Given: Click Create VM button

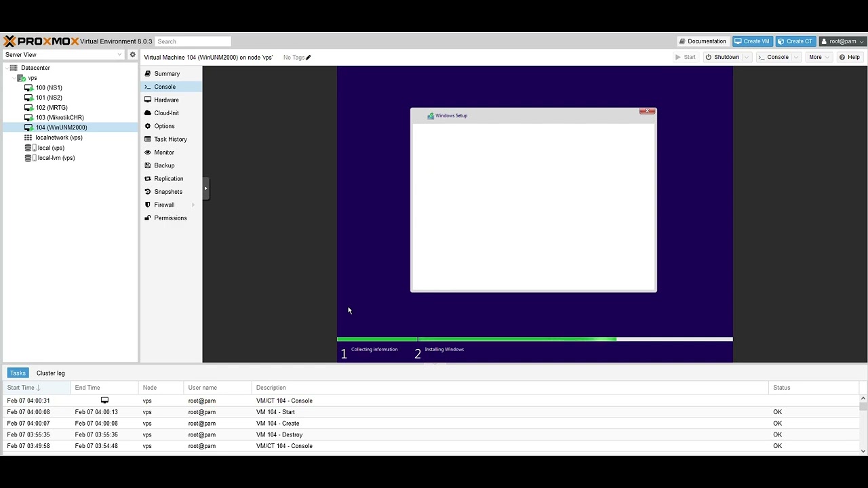Looking at the screenshot, I should (x=753, y=41).
